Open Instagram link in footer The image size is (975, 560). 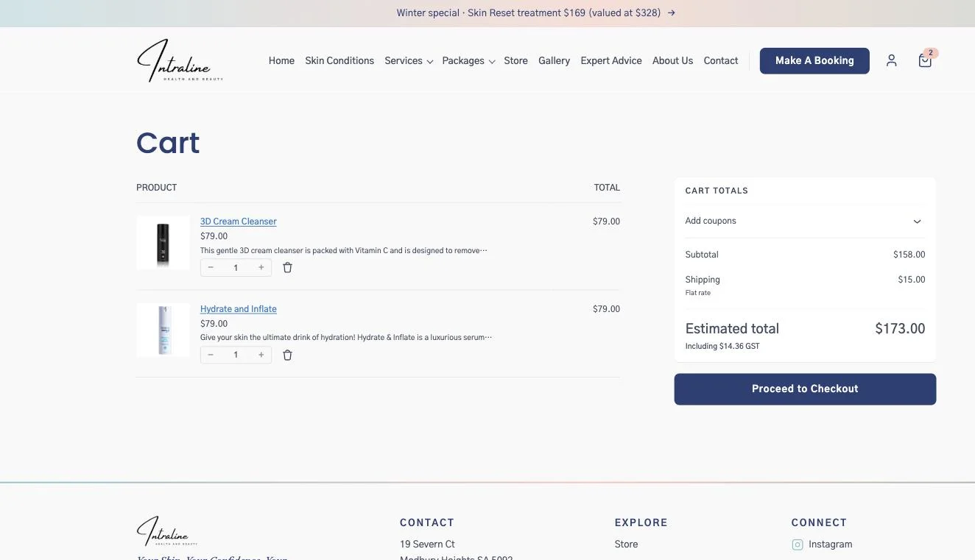click(830, 545)
